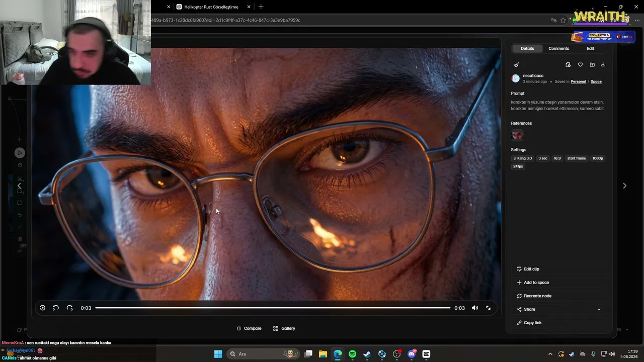Screen dimensions: 644x362
Task: Select the pointer tool in left toolbar
Action: 20,153
